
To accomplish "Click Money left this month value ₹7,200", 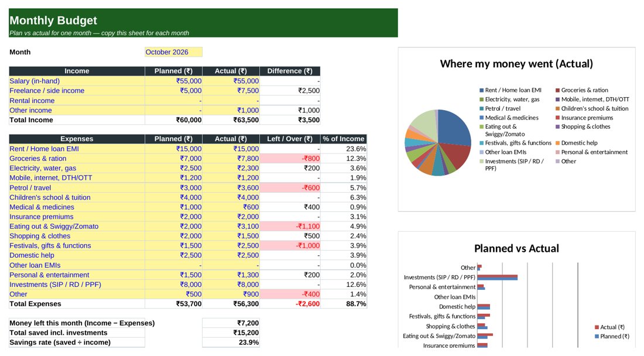I will point(231,323).
